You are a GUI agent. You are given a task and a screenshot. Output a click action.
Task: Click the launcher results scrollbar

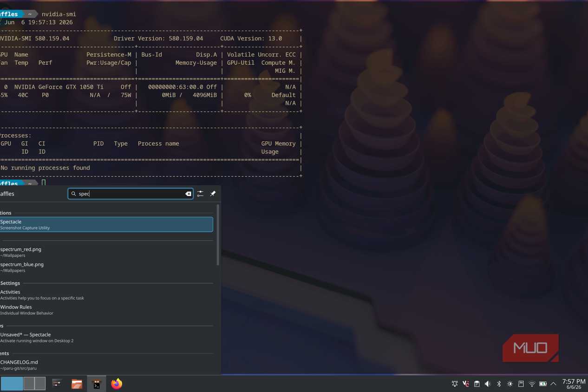tap(218, 235)
